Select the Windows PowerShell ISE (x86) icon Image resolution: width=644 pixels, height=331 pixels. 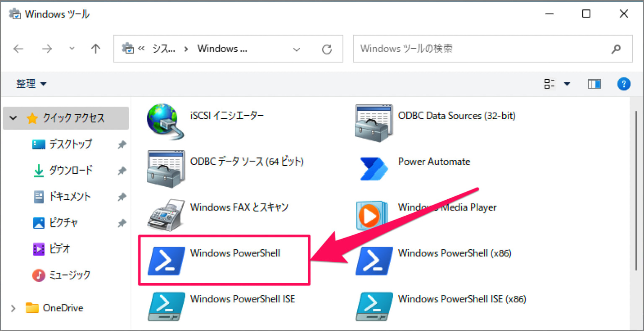374,307
